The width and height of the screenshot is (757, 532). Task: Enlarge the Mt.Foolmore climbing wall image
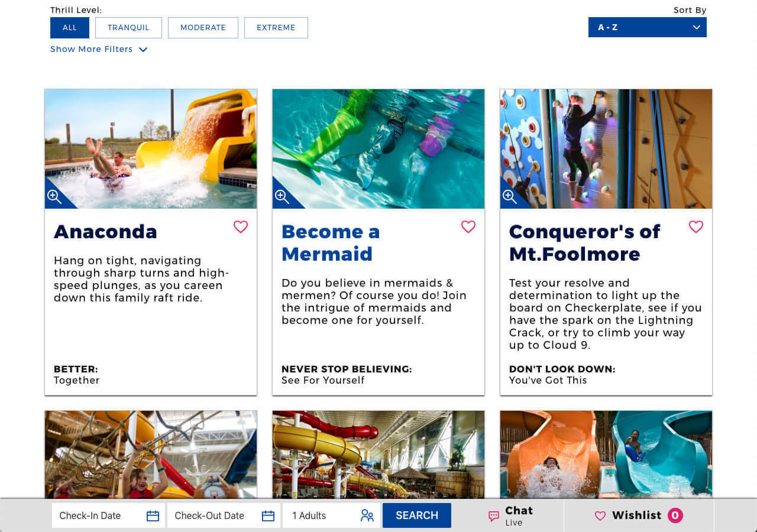(510, 197)
